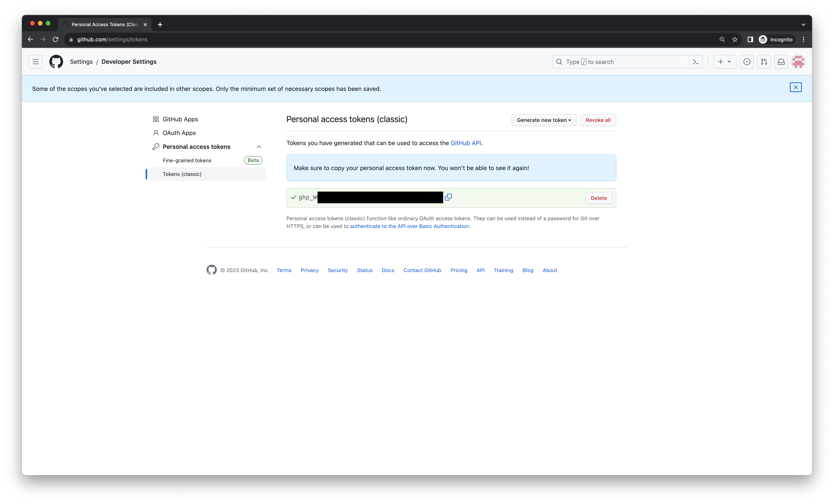Focus the Type / to search field
The height and width of the screenshot is (504, 834).
[627, 62]
